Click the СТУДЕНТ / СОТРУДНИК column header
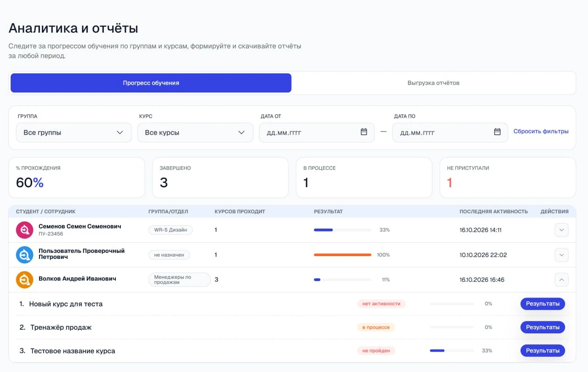 [x=46, y=212]
